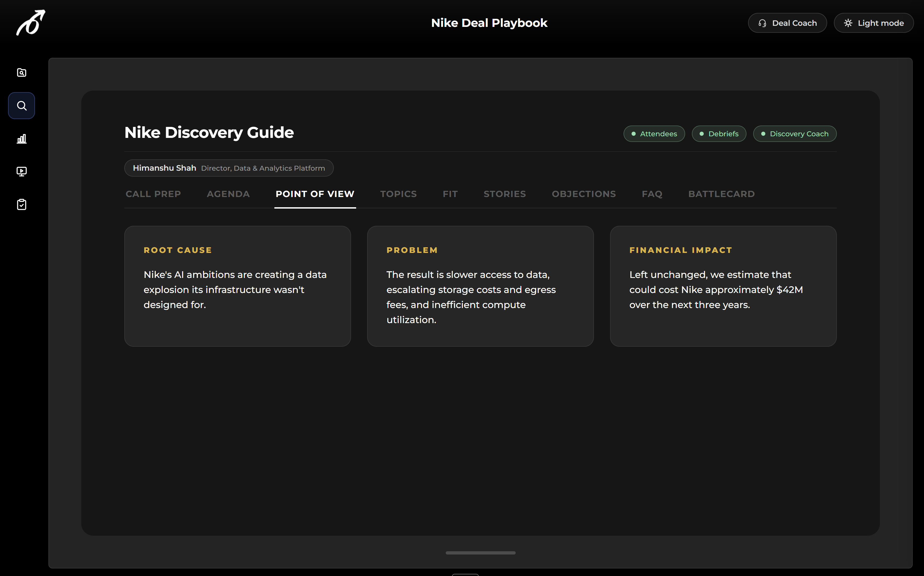This screenshot has height=576, width=924.
Task: Select the magnifying glass sidebar icon
Action: 22,106
